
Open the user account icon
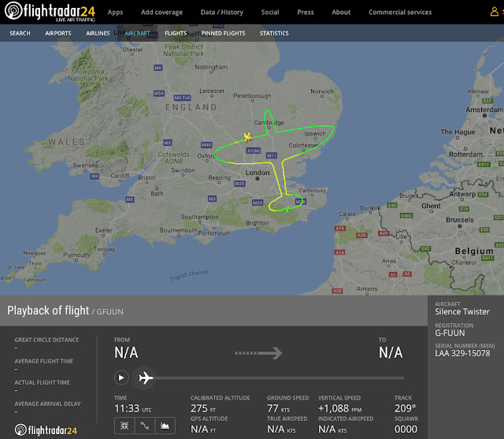click(494, 12)
